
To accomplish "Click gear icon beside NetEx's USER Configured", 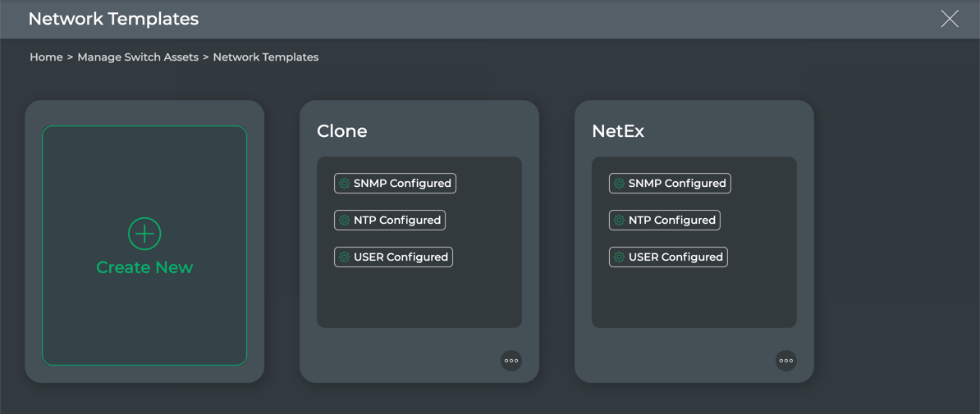I will click(620, 257).
